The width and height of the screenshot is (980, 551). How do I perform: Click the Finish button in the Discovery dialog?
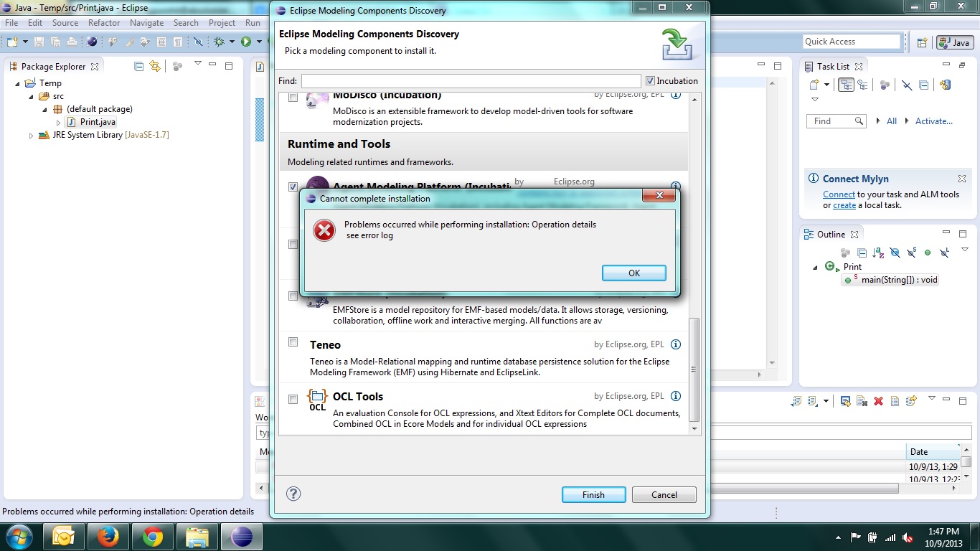[x=593, y=494]
